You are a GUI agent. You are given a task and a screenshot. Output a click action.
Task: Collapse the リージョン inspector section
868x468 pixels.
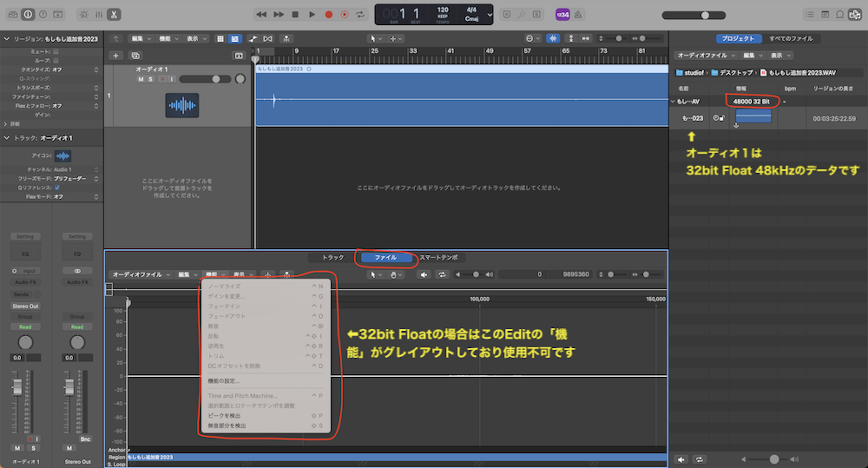click(7, 39)
